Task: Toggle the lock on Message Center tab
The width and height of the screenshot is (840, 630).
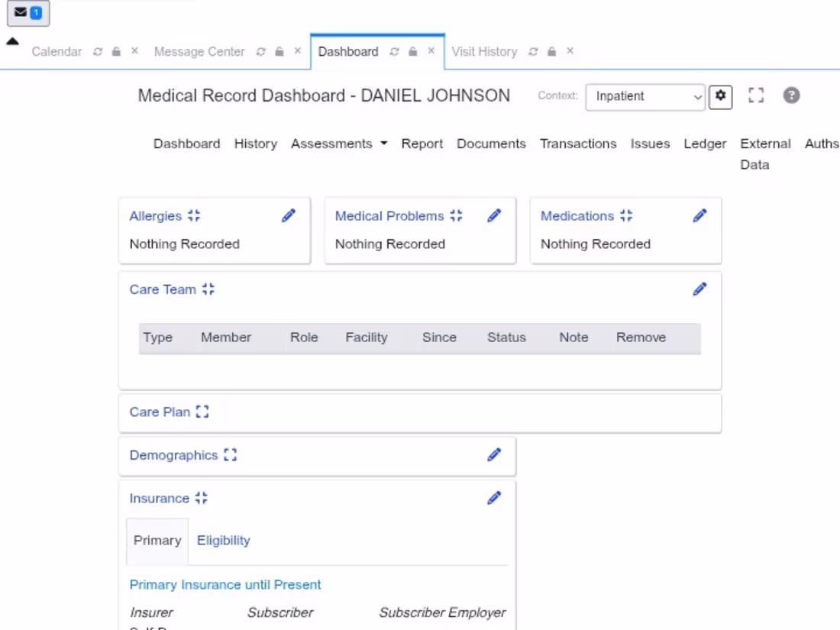Action: pos(279,51)
